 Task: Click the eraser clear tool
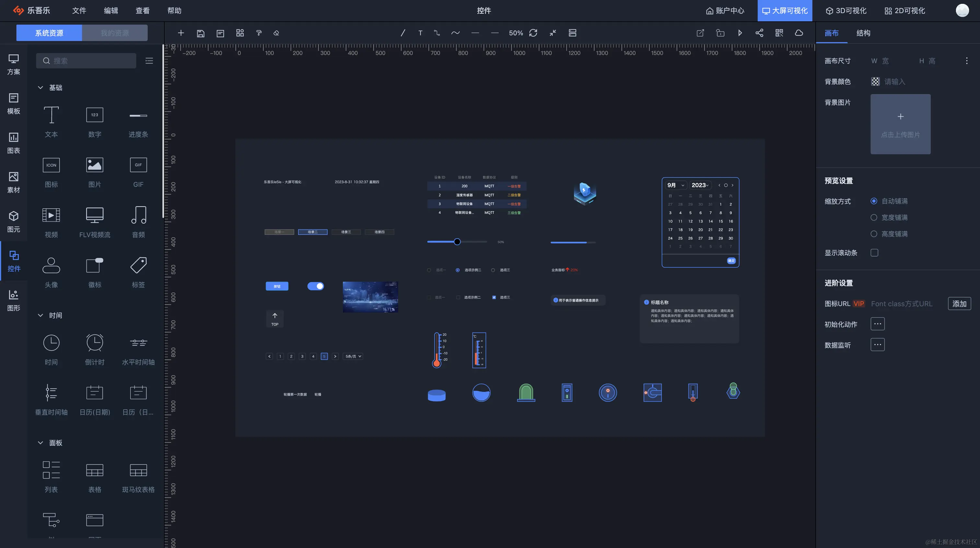coord(276,33)
